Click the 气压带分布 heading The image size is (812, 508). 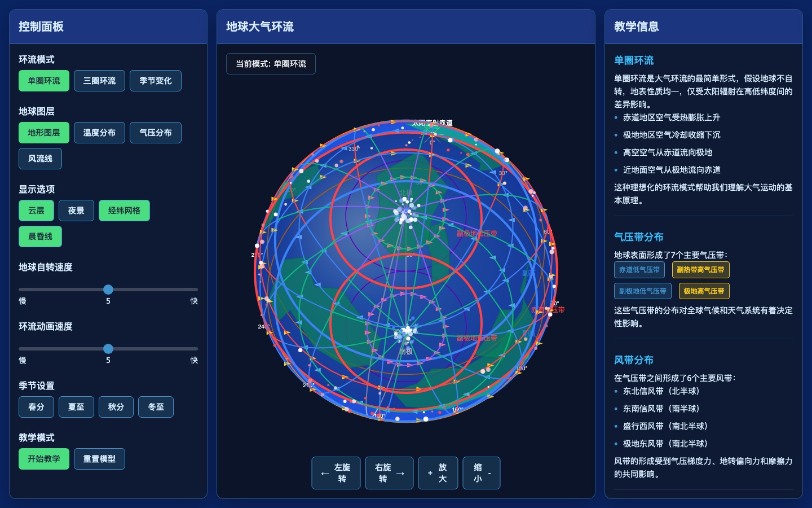[638, 237]
